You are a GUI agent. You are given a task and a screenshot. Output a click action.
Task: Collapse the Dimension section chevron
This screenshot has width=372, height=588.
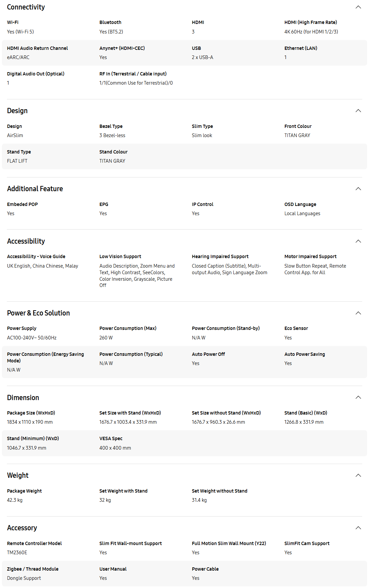[358, 397]
